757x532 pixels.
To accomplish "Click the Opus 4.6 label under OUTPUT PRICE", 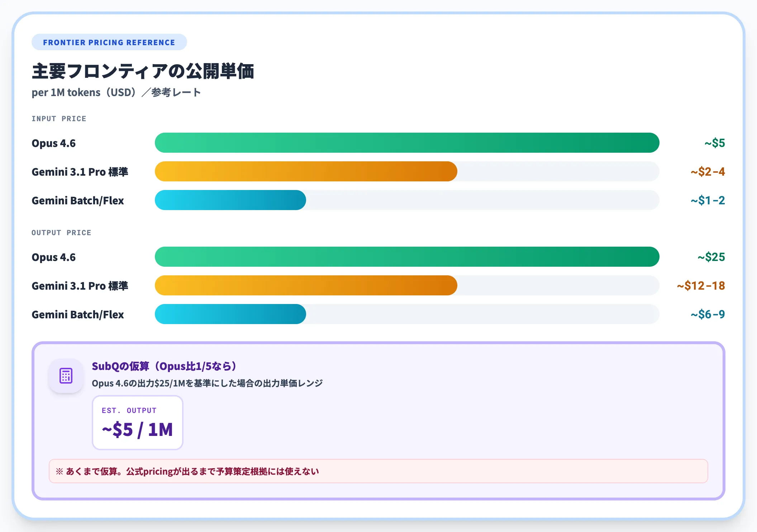I will (54, 257).
